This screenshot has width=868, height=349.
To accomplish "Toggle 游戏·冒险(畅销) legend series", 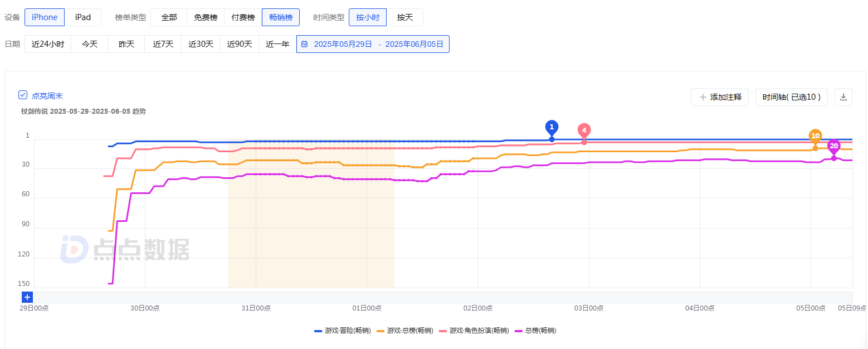I will pyautogui.click(x=343, y=331).
